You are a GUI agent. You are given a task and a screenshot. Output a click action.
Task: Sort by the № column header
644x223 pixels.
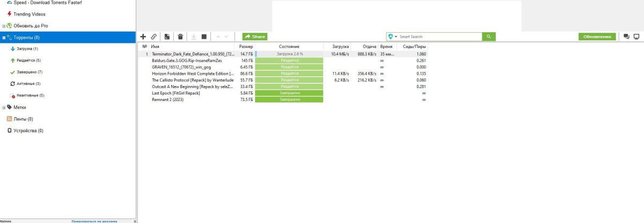[x=144, y=47]
